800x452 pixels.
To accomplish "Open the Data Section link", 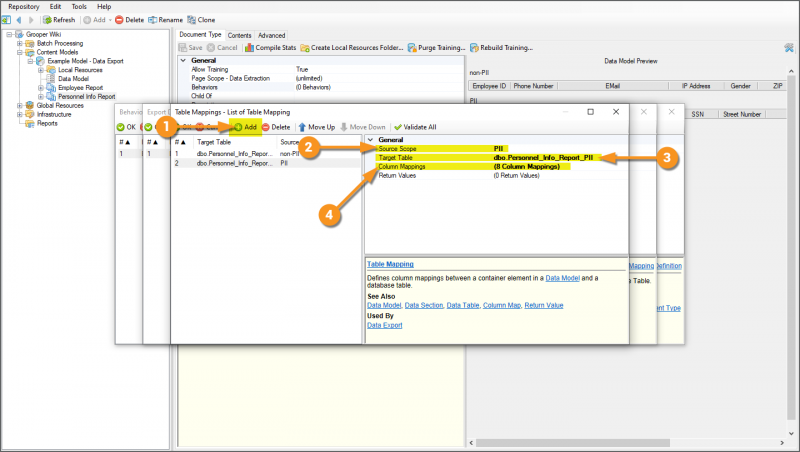I will (424, 306).
